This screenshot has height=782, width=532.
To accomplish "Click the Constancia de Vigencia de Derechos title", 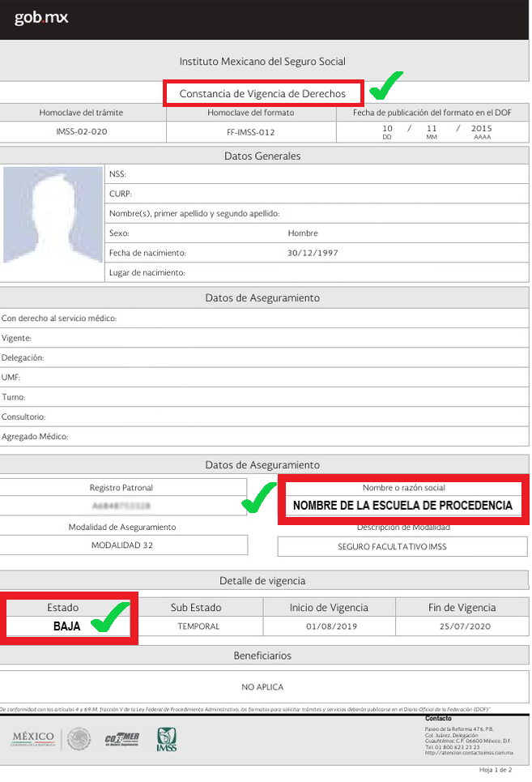I will [262, 94].
